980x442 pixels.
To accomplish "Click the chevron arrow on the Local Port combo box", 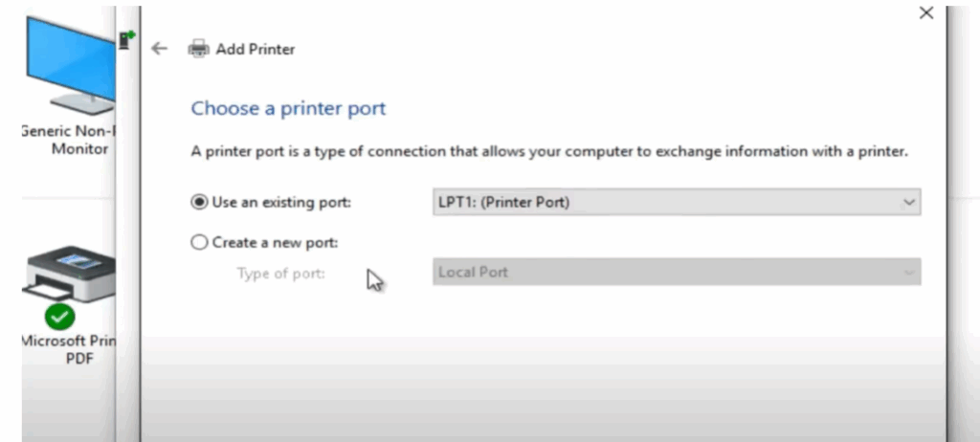I will [x=908, y=272].
